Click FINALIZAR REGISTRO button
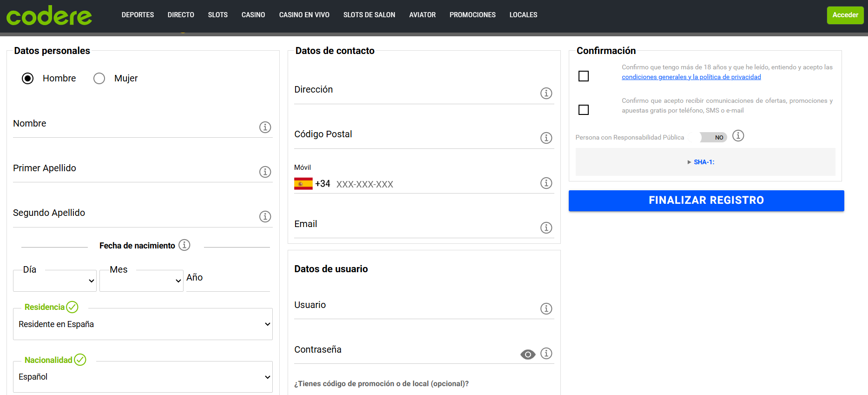The image size is (868, 395). pos(706,201)
